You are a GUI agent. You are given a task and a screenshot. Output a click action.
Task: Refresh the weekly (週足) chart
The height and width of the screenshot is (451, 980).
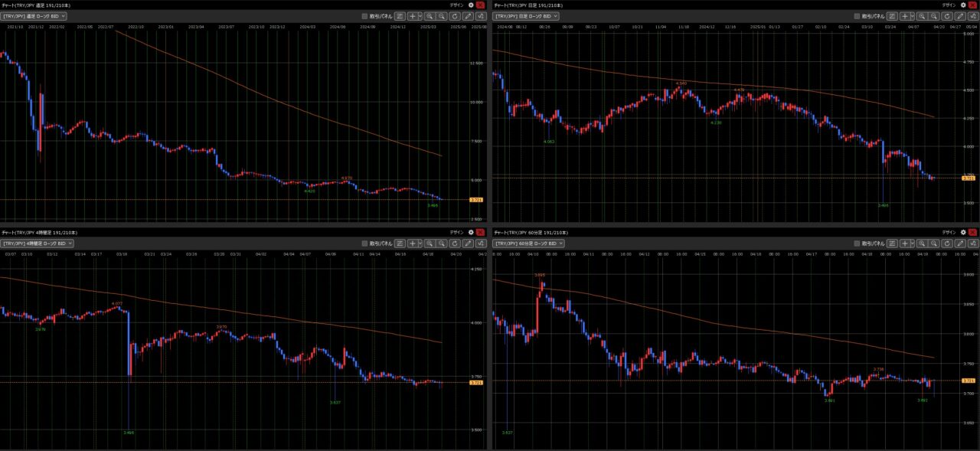pos(455,15)
